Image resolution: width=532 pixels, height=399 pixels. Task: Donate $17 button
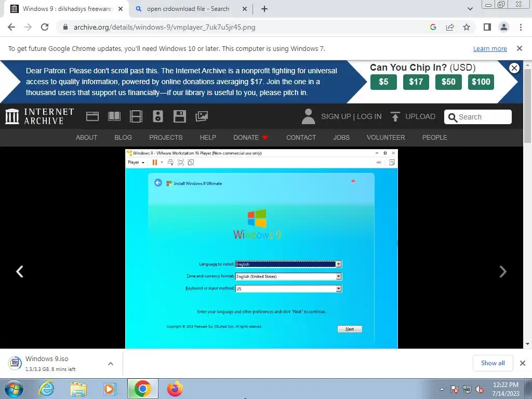pos(416,82)
